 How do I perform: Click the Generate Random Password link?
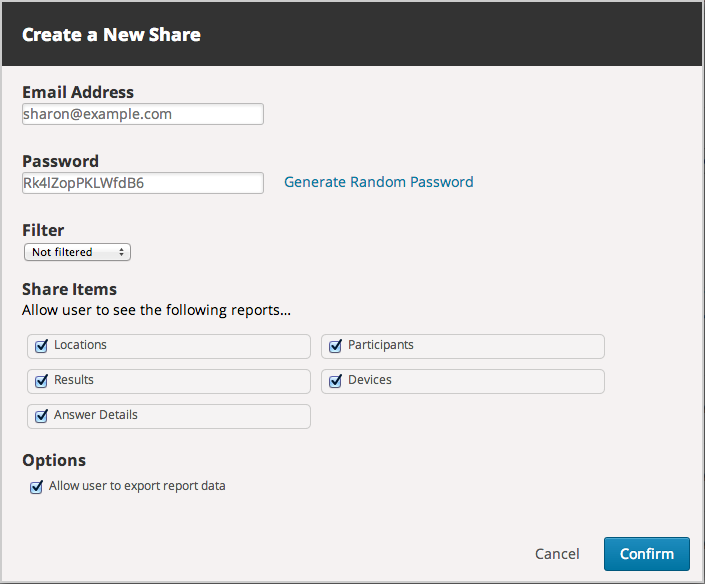click(x=378, y=182)
